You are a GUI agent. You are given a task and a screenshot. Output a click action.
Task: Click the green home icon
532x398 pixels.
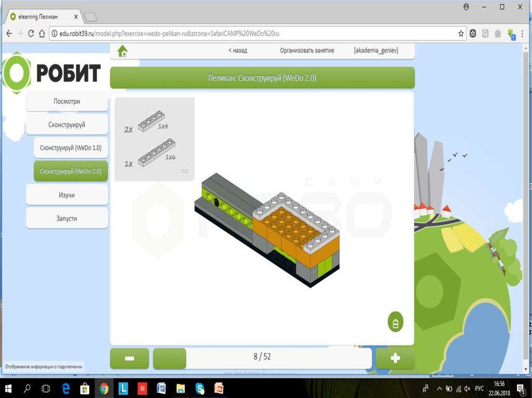coord(123,51)
